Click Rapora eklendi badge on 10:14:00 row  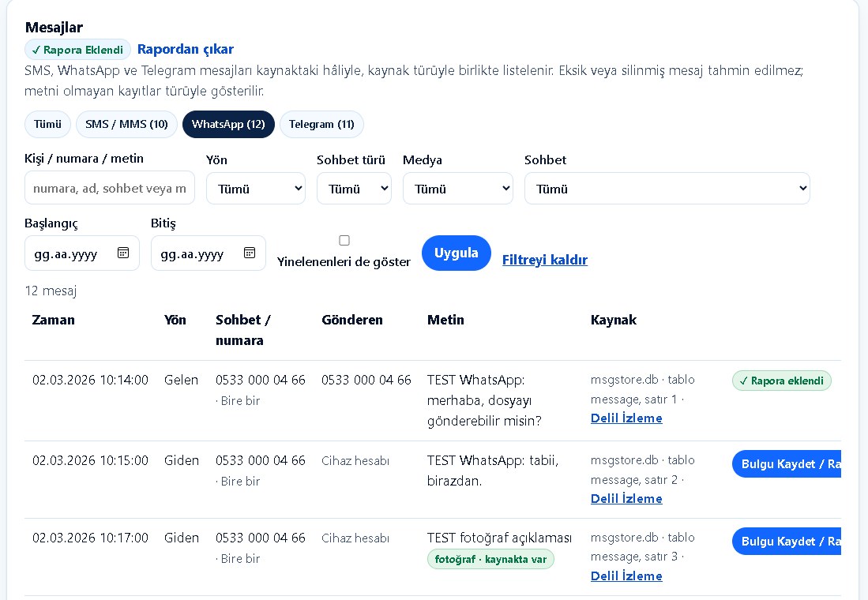[782, 381]
